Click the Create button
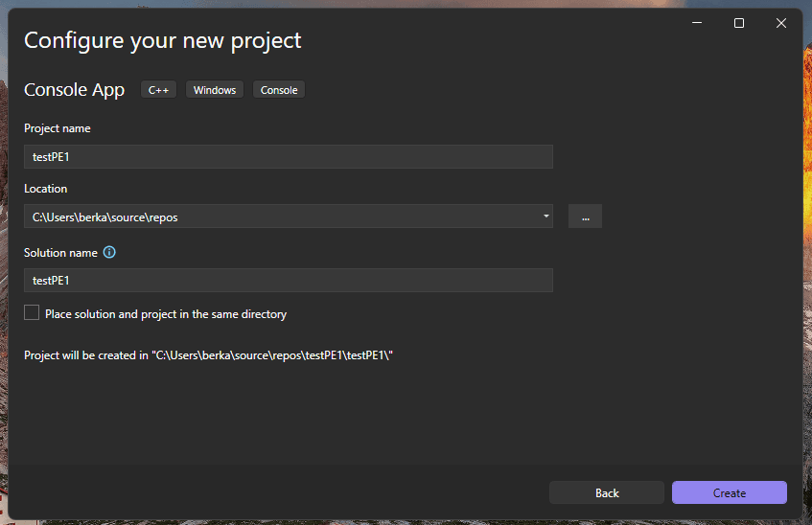The width and height of the screenshot is (812, 525). point(729,492)
